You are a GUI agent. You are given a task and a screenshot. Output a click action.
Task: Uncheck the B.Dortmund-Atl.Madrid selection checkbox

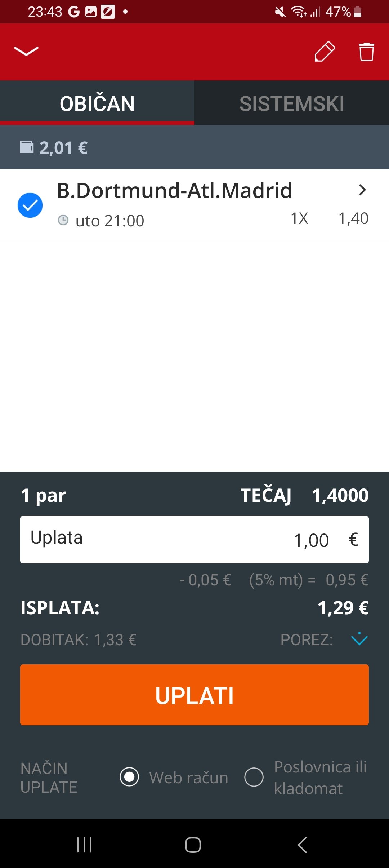tap(30, 205)
